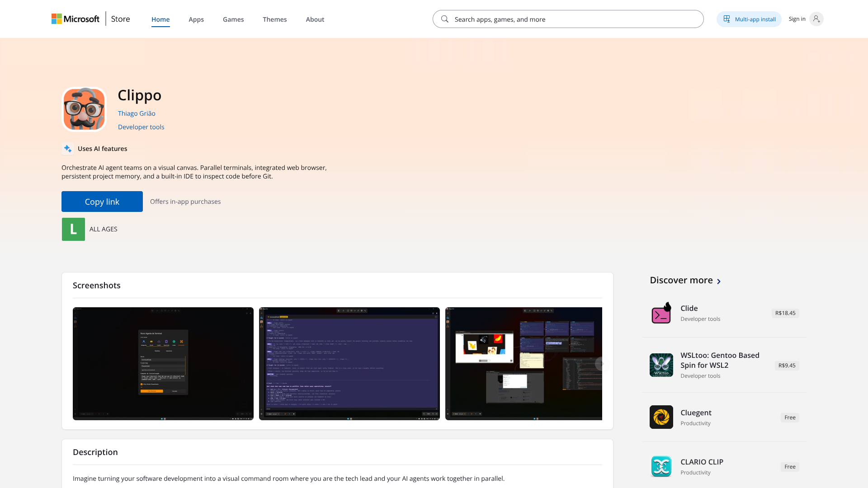This screenshot has height=488, width=868.
Task: Open the Clide app icon
Action: [x=661, y=313]
